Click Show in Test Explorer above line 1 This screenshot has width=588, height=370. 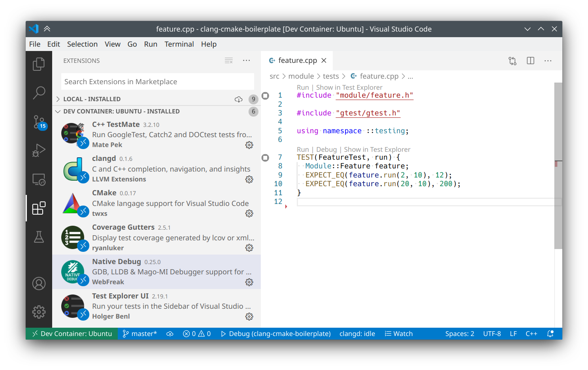[x=349, y=87]
